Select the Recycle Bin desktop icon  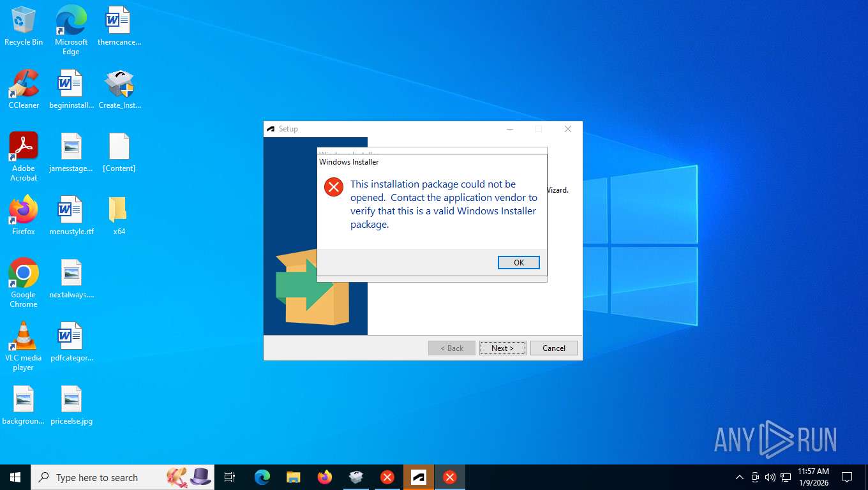[x=24, y=27]
